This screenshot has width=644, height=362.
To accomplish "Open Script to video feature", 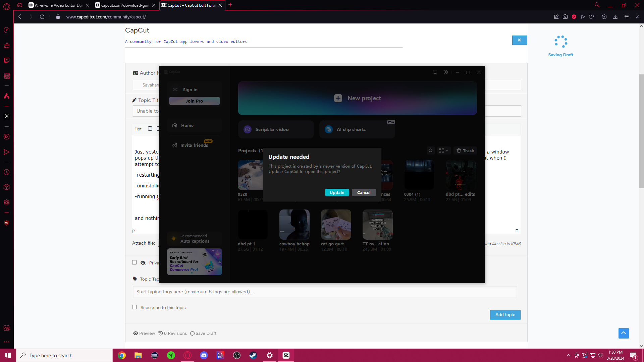I will (276, 129).
